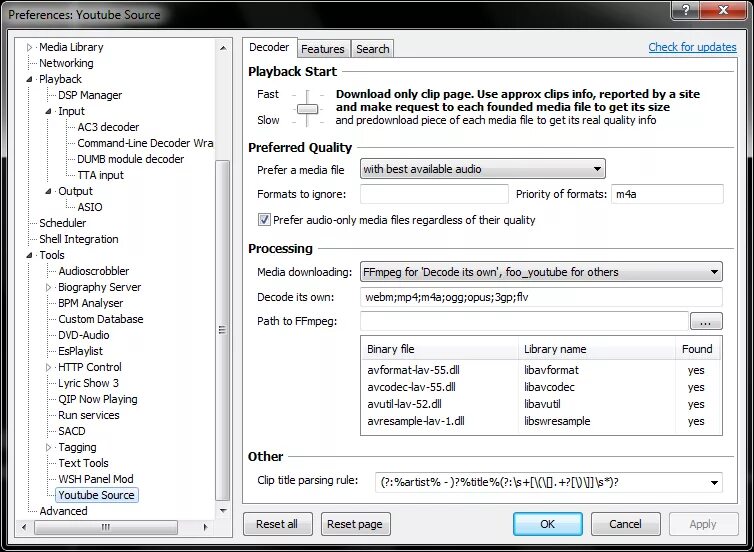
Task: Switch to the Features tab
Action: (x=323, y=49)
